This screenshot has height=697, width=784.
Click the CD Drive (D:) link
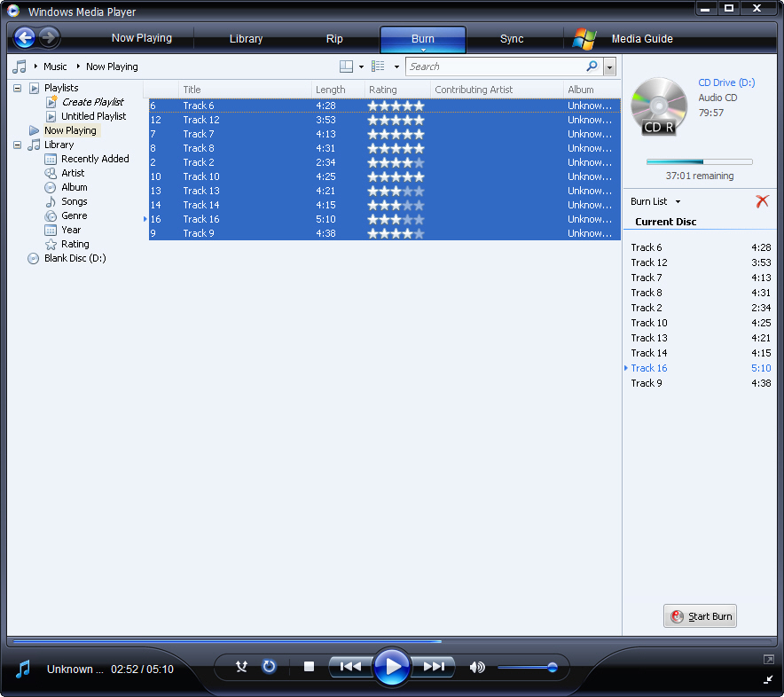coord(726,82)
